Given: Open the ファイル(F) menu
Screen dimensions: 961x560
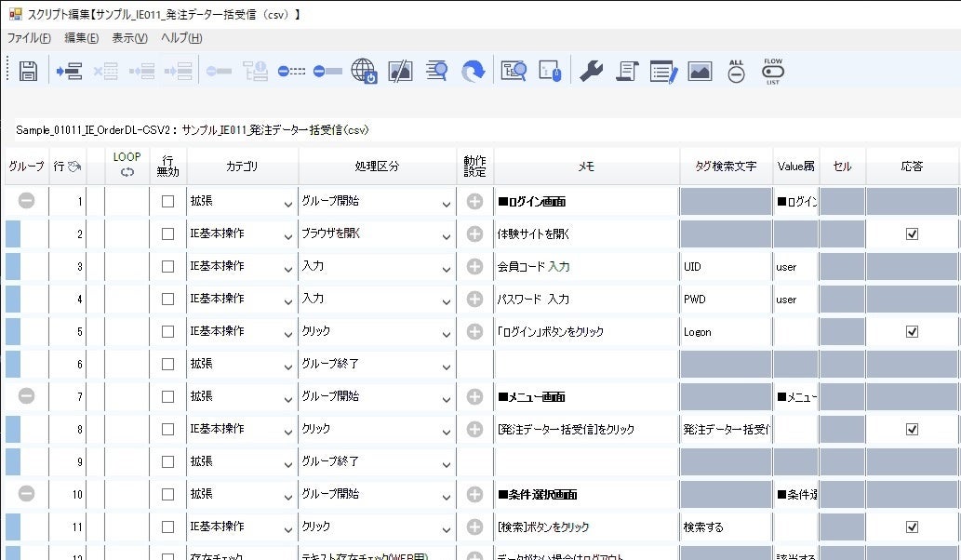Looking at the screenshot, I should coord(29,38).
